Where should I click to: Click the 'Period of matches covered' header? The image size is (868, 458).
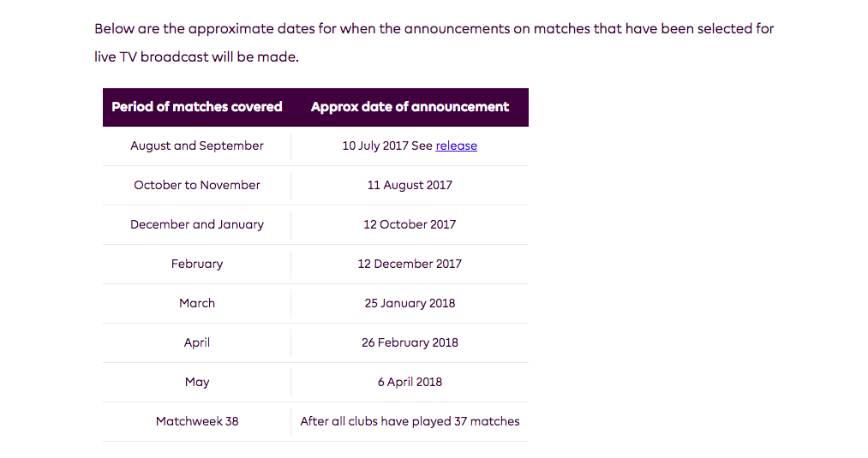tap(197, 107)
